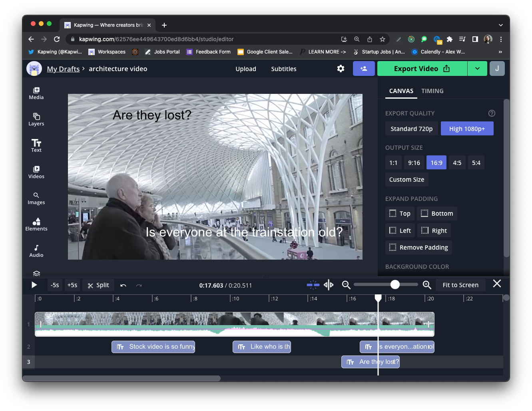Select the 'Are they lost?' text clip

point(371,362)
